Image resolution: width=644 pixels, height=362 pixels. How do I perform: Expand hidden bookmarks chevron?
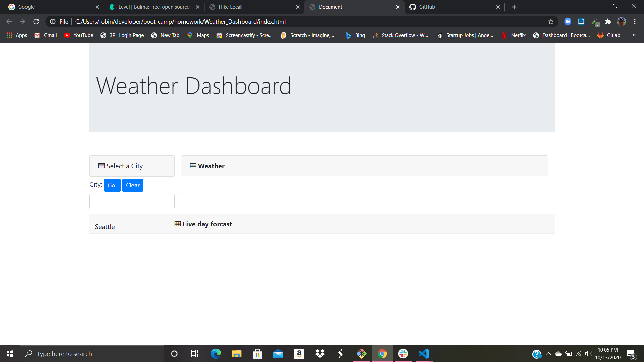click(634, 35)
